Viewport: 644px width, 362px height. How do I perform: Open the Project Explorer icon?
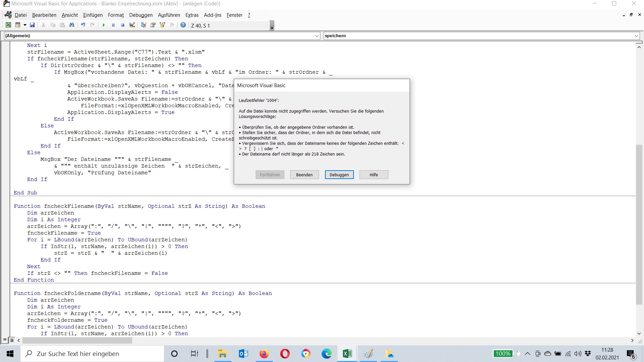pyautogui.click(x=143, y=25)
